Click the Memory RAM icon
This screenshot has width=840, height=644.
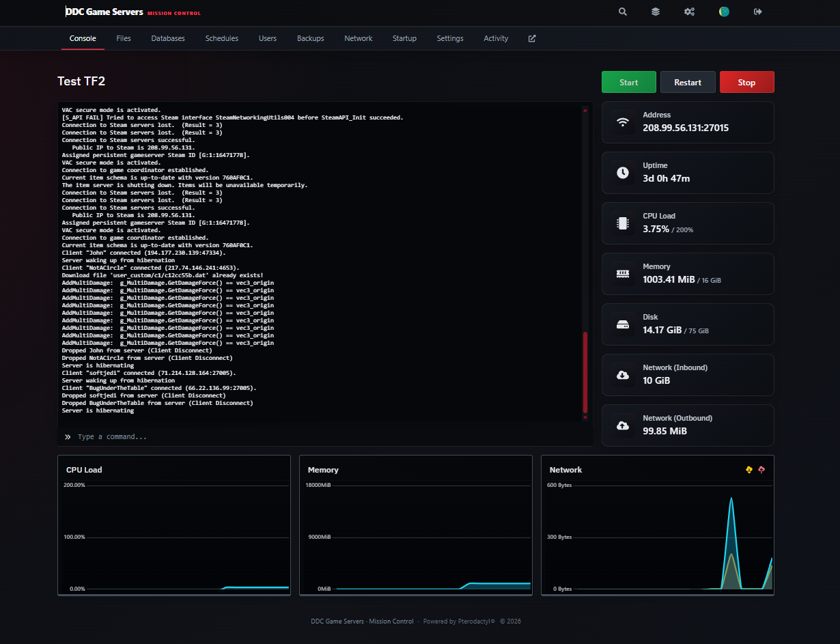pos(623,274)
